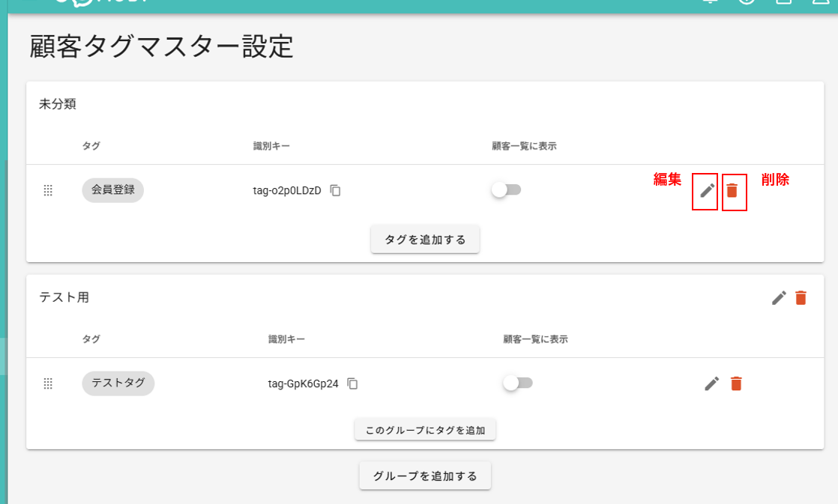Click the 会員登録 tag chip
The image size is (838, 504).
(x=112, y=190)
